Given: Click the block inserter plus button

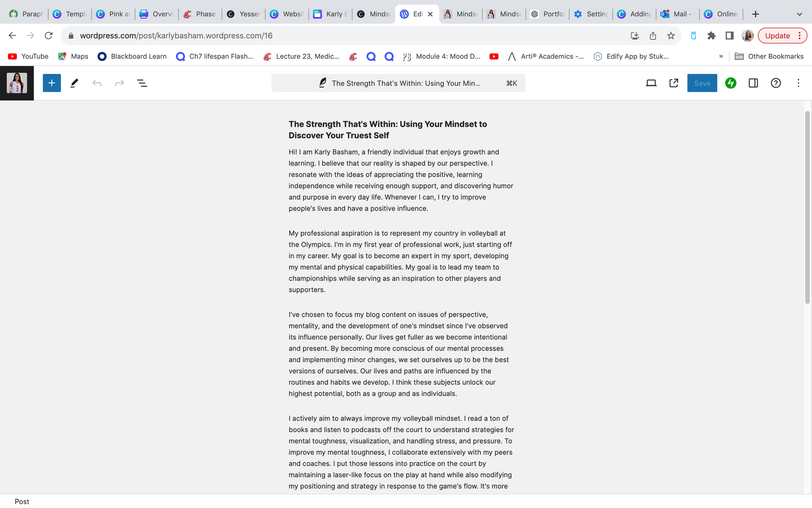Looking at the screenshot, I should 51,83.
